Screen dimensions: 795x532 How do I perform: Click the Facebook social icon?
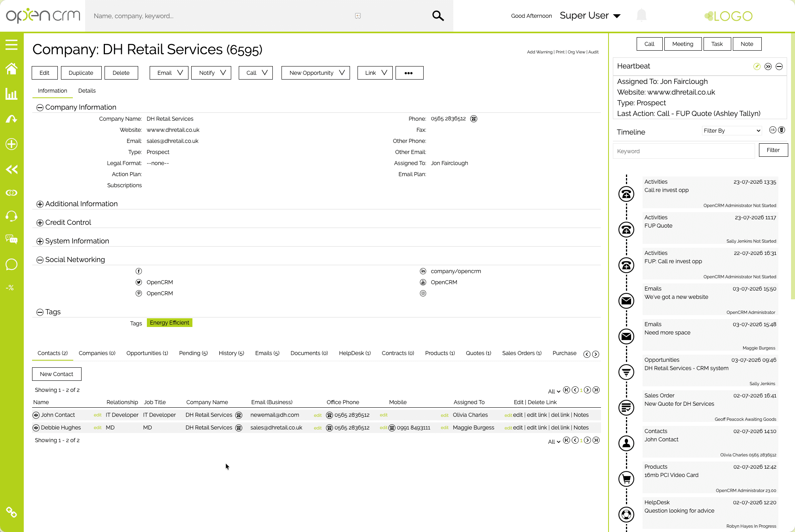point(139,271)
